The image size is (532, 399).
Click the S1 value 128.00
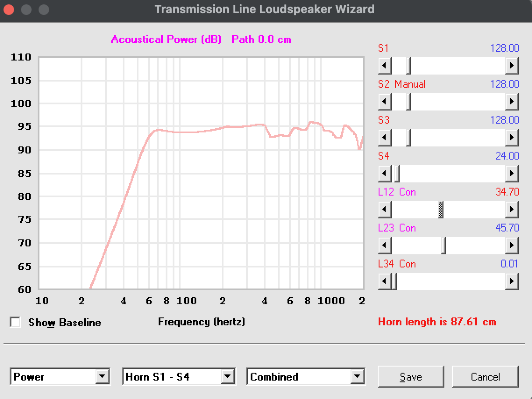click(x=504, y=48)
